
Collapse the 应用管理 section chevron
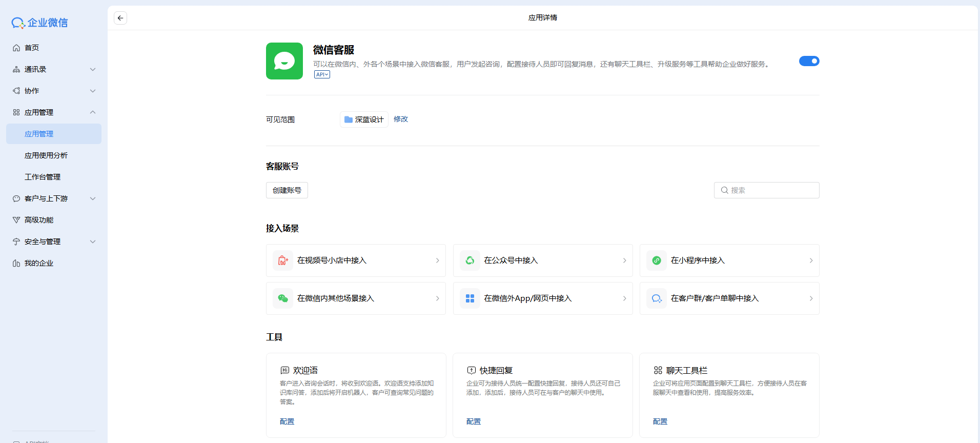pos(93,112)
